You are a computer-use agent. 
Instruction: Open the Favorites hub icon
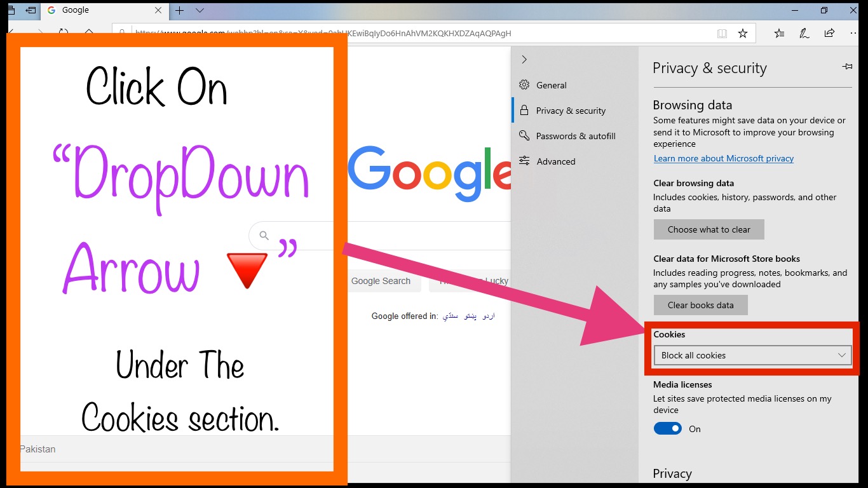pyautogui.click(x=779, y=33)
